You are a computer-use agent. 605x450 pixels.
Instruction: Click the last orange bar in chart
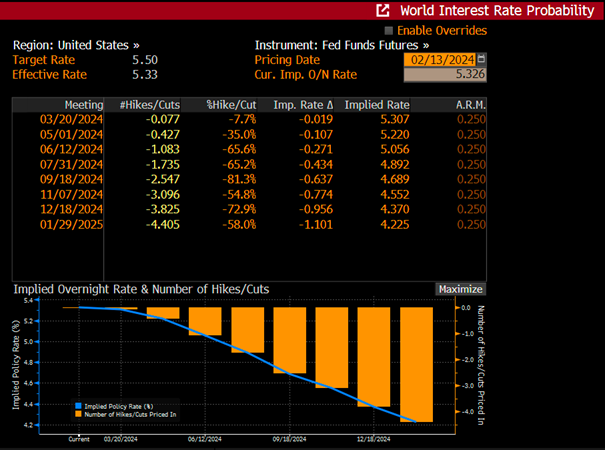(416, 364)
